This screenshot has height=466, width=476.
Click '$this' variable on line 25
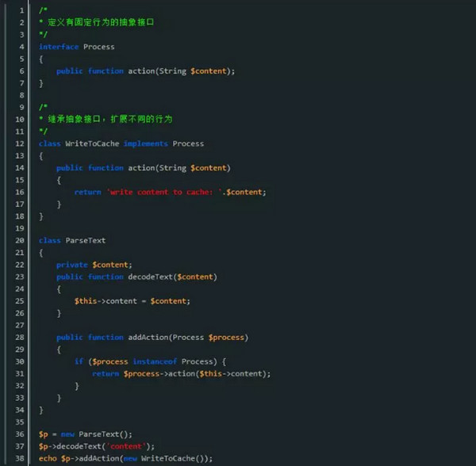pos(86,301)
